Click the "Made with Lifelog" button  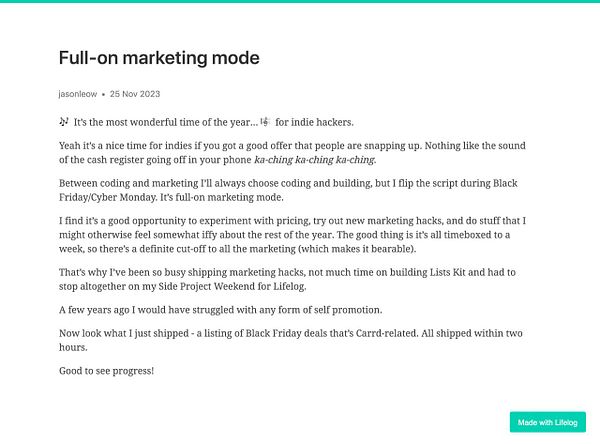(548, 422)
